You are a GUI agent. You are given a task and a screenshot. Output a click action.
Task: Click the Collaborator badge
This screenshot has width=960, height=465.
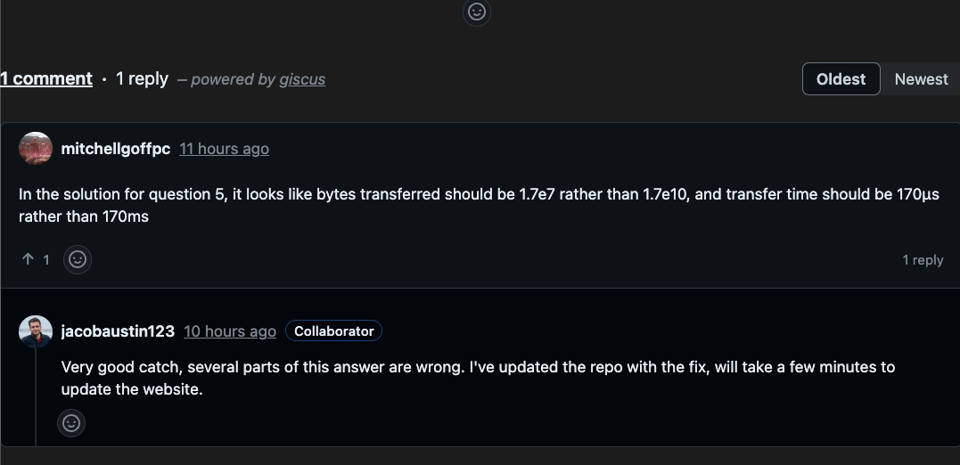(333, 331)
